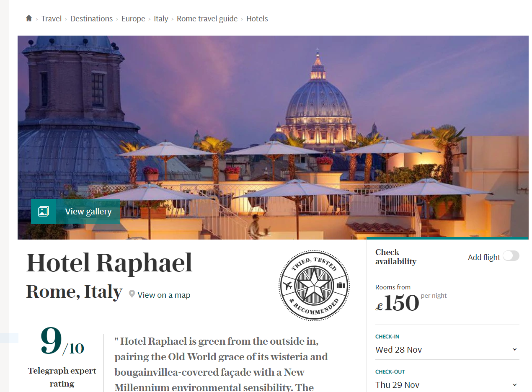Expand the check-out date dropdown arrow
The height and width of the screenshot is (392, 532).
(515, 384)
